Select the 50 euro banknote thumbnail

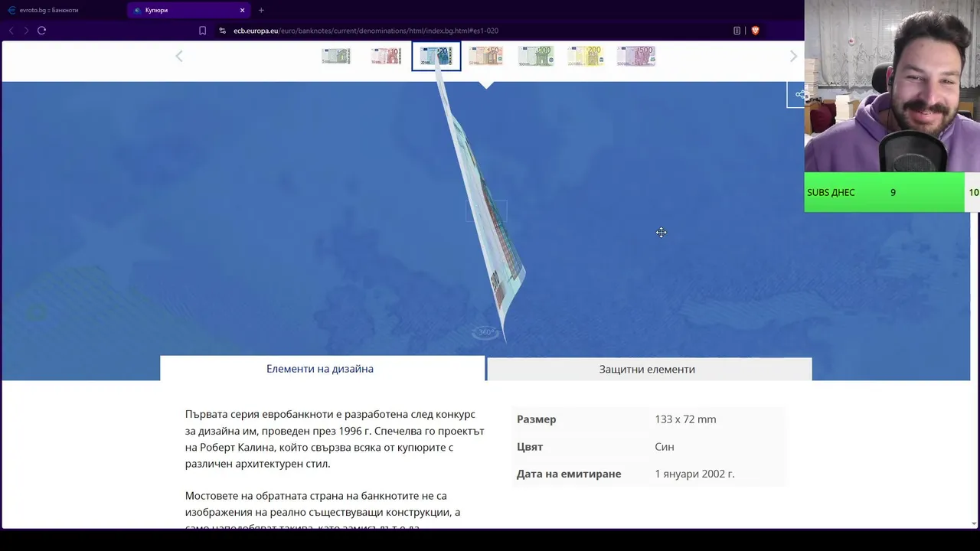485,56
